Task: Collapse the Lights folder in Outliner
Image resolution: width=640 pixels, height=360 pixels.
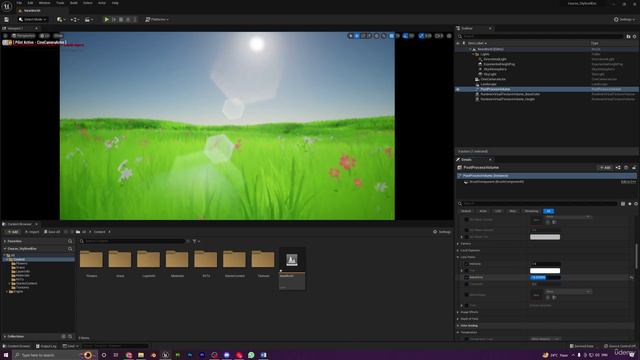Action: pos(473,54)
